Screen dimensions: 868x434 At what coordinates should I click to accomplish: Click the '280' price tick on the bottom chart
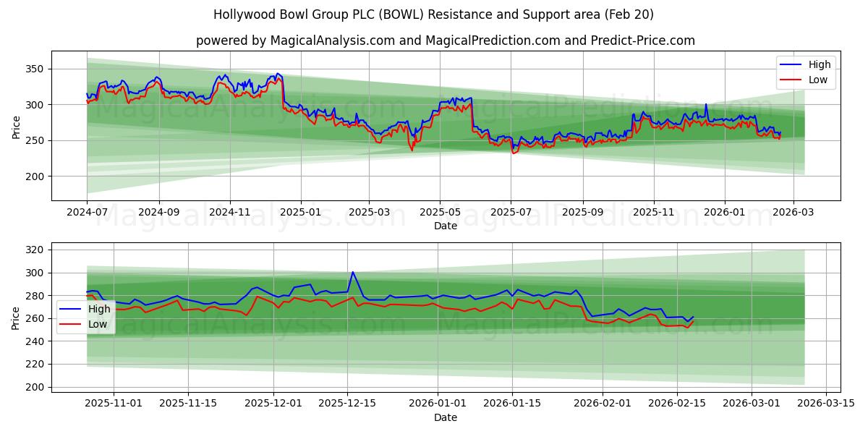click(35, 296)
